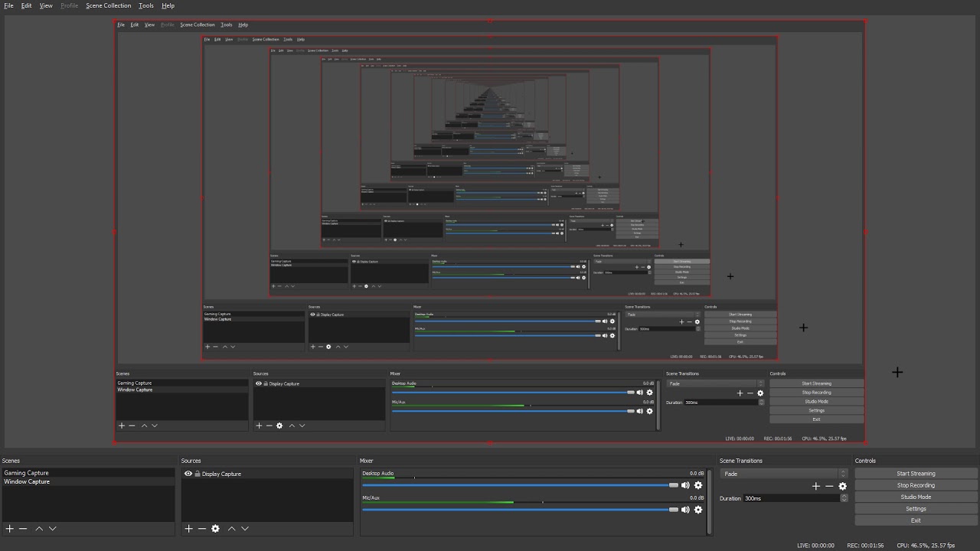Click the Mic/Aux gear in the largest preview copy
Image resolution: width=980 pixels, height=551 pixels.
(650, 411)
